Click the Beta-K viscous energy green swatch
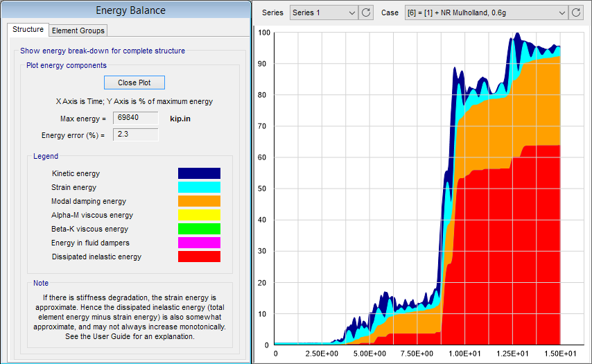592x364 pixels. pyautogui.click(x=199, y=229)
